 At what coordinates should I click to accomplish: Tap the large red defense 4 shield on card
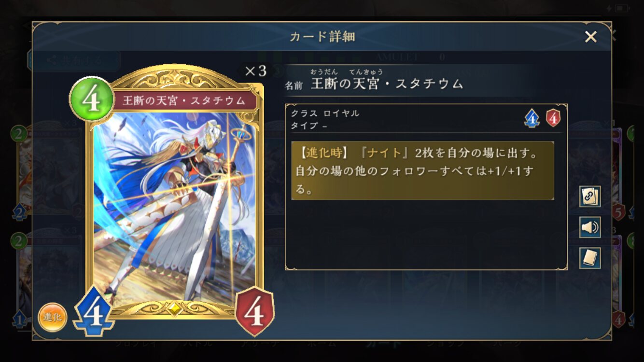[x=254, y=311]
